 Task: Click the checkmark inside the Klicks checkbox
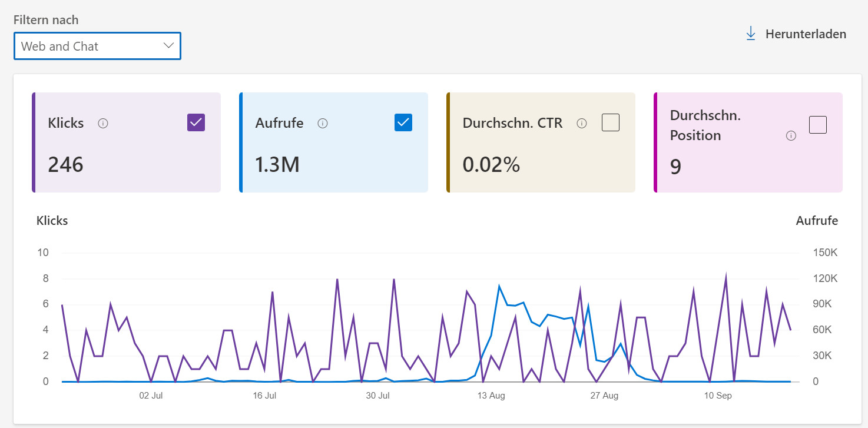(195, 122)
